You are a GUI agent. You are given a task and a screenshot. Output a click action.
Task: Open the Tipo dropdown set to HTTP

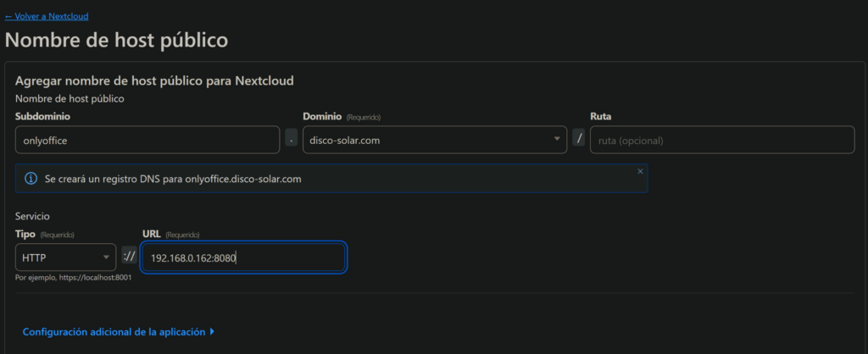pos(66,257)
